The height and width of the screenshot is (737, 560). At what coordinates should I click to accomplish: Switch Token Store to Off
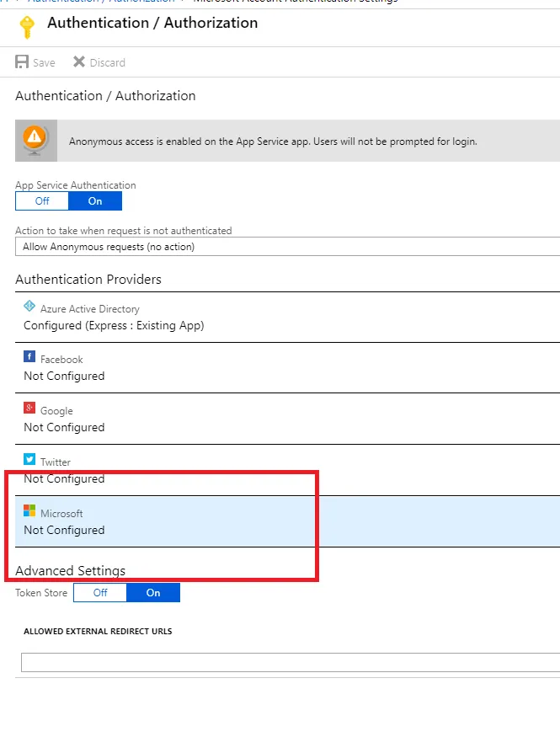100,593
